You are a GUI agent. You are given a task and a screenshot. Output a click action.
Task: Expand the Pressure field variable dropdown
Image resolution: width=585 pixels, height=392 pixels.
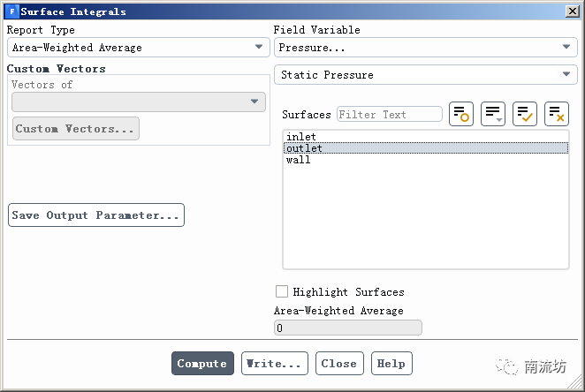click(x=425, y=48)
